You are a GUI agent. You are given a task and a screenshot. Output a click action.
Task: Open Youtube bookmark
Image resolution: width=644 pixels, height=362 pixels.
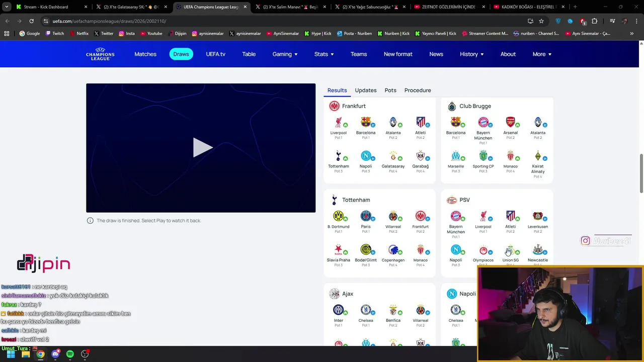(151, 34)
